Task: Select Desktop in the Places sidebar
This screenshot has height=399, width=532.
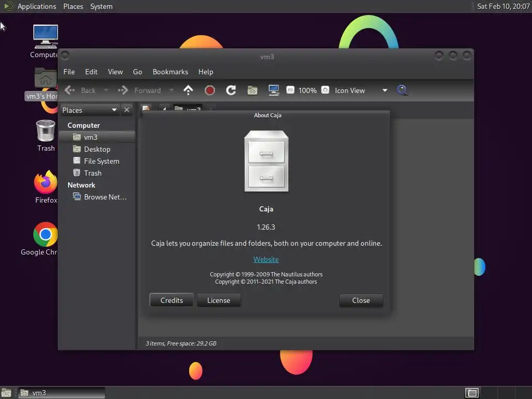Action: coord(97,149)
